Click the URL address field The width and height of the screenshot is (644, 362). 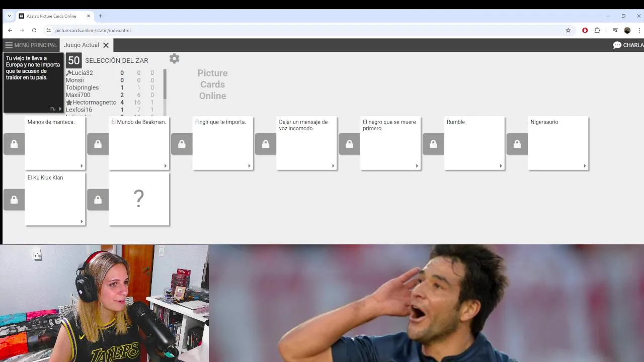pyautogui.click(x=307, y=30)
